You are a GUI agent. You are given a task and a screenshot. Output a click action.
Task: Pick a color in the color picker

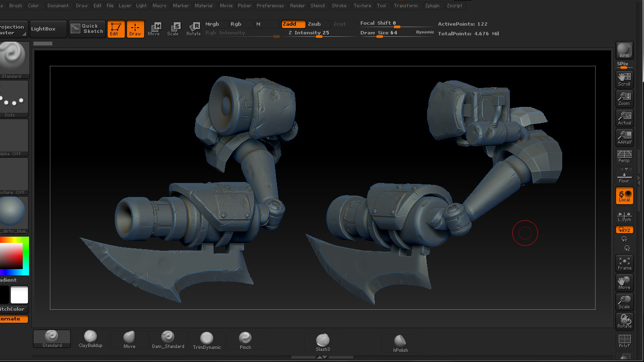pos(14,256)
